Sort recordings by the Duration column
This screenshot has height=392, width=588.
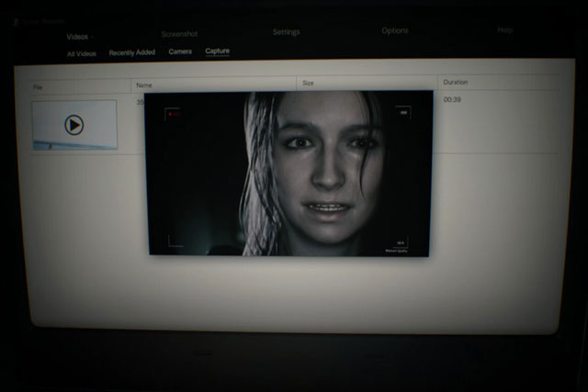click(x=455, y=83)
